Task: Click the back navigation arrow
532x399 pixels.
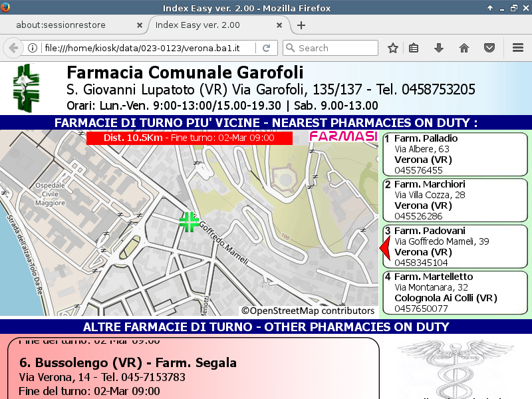Action: [x=13, y=48]
